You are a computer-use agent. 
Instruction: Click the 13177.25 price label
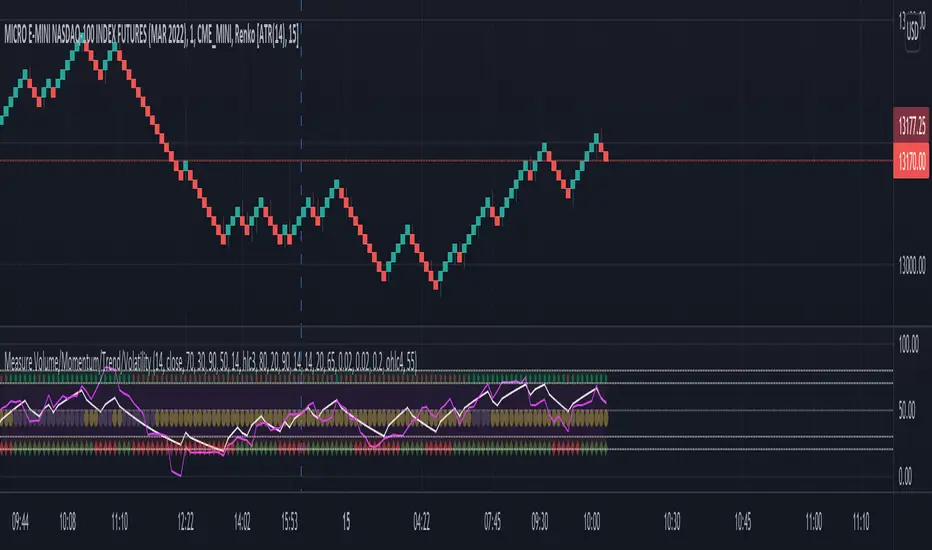[911, 125]
